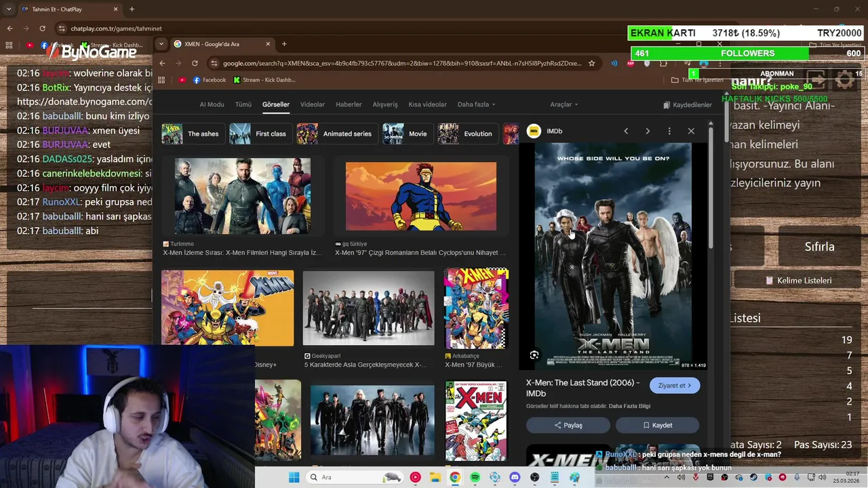Select the Movie filter chip
Image resolution: width=868 pixels, height=488 pixels.
(x=406, y=134)
